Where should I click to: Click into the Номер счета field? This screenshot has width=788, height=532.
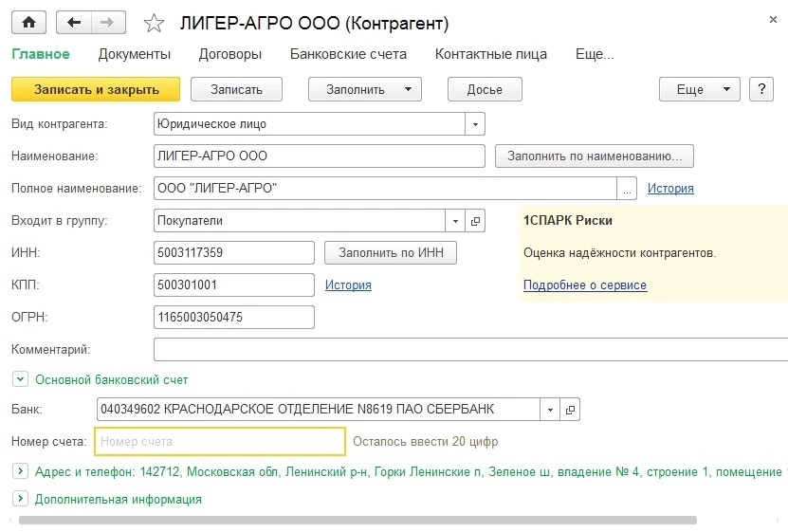pyautogui.click(x=220, y=441)
